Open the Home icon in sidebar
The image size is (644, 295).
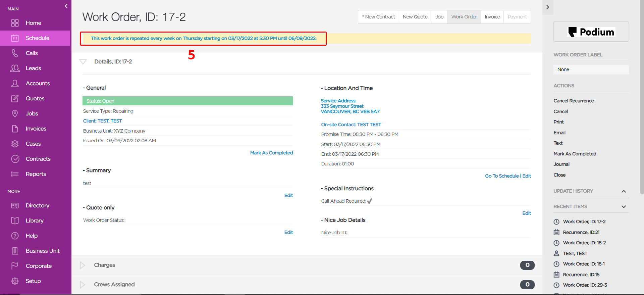[15, 23]
